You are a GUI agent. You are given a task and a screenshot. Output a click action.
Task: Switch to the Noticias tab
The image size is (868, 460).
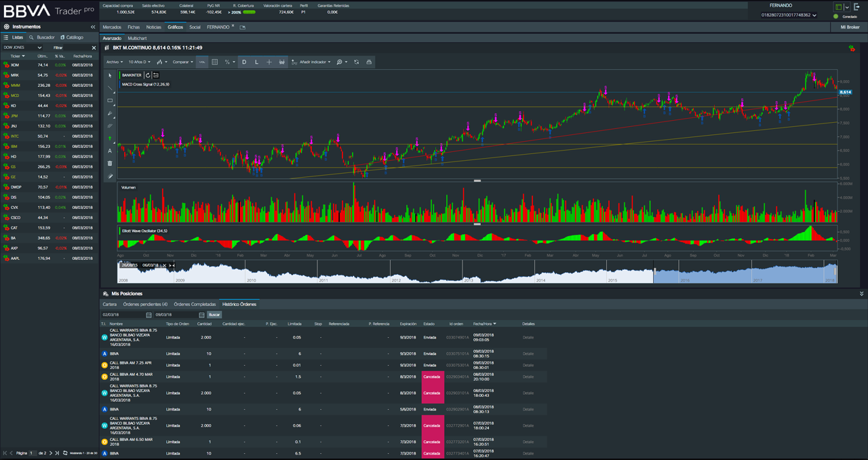point(154,27)
